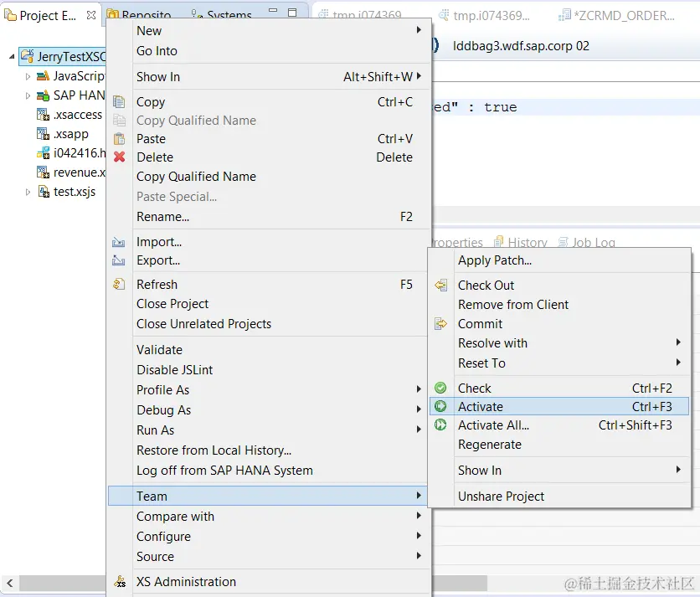
Task: Open the History tab
Action: point(521,242)
